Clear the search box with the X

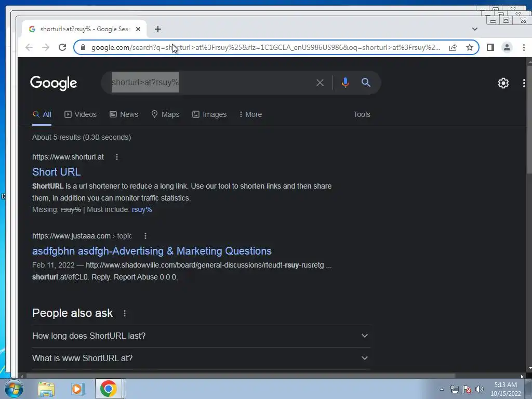pyautogui.click(x=320, y=83)
